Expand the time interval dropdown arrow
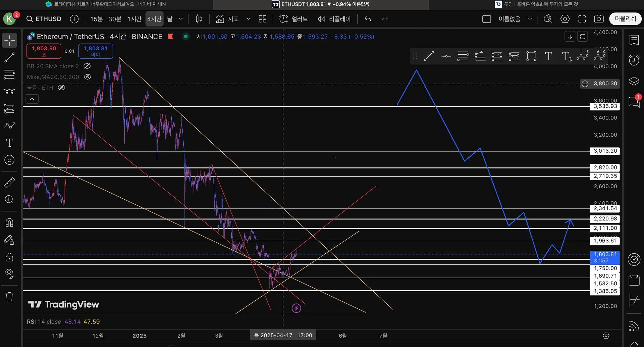Image resolution: width=644 pixels, height=347 pixels. 181,19
